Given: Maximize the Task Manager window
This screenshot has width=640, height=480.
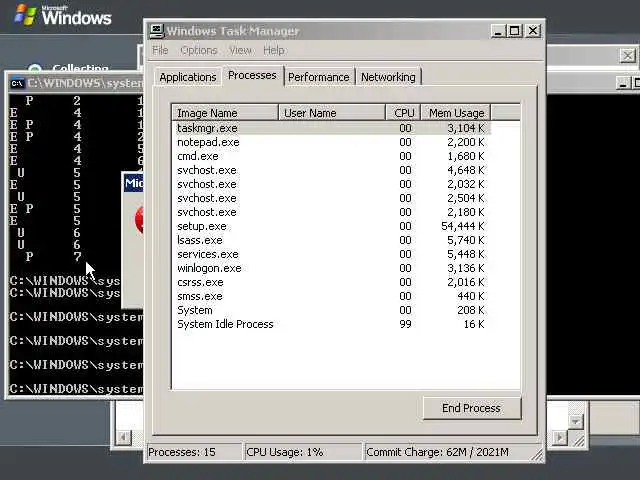Looking at the screenshot, I should (514, 31).
